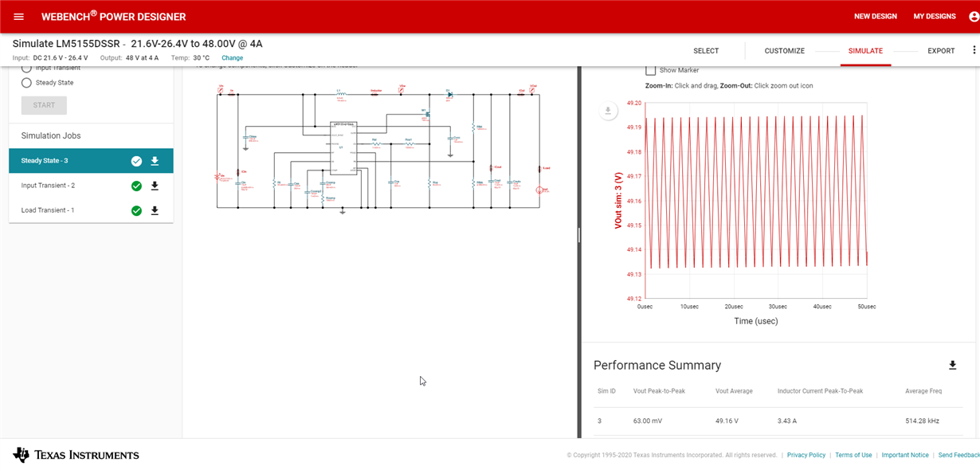Click the START simulation button
Viewport: 980px width, 470px height.
coord(44,105)
